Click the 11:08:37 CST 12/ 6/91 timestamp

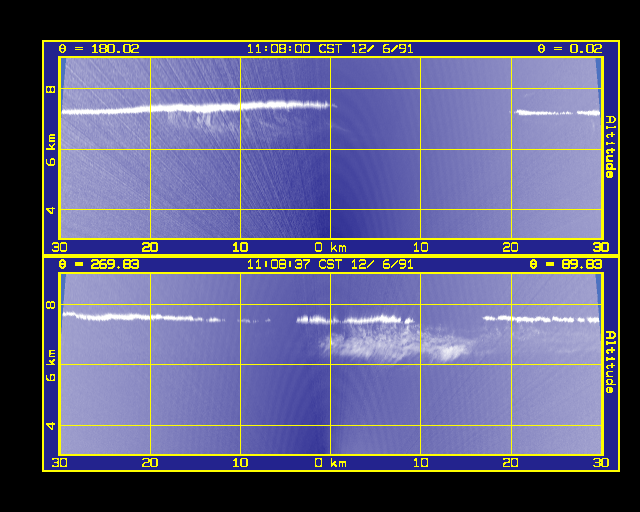coord(330,264)
